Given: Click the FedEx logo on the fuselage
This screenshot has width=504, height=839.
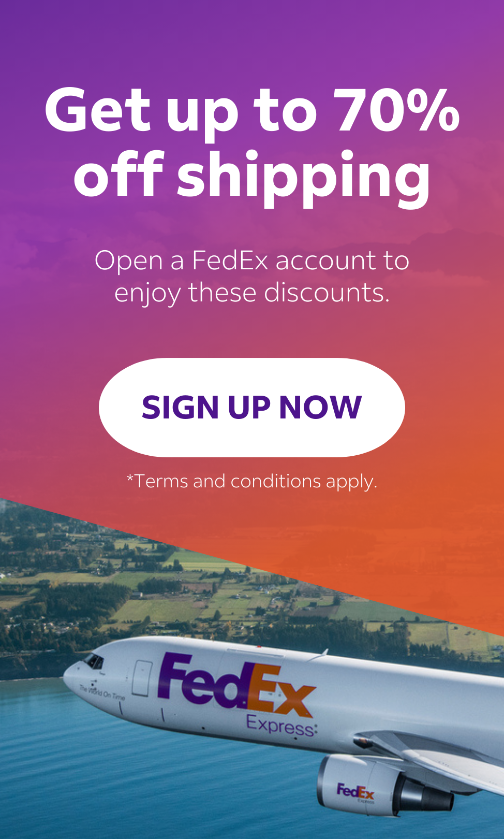Looking at the screenshot, I should [x=236, y=684].
